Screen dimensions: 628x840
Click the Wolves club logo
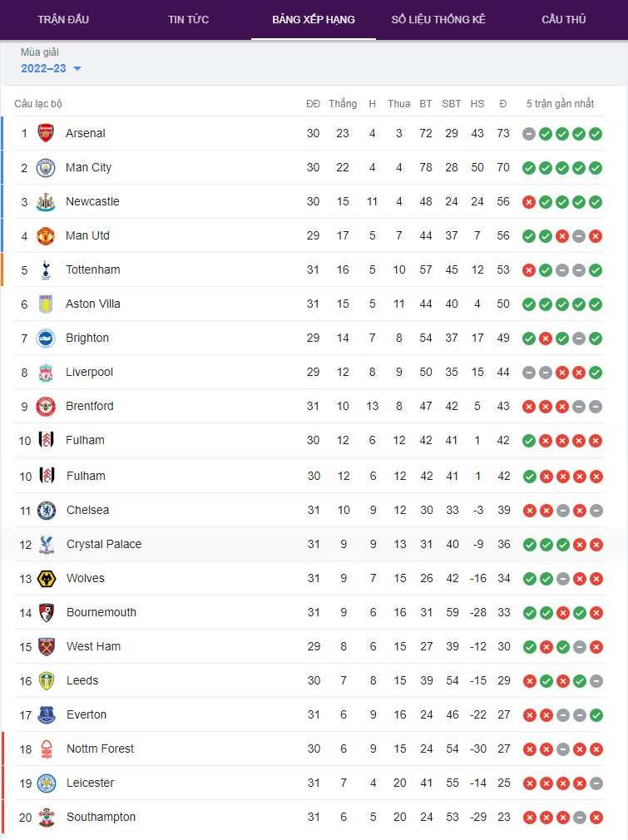point(47,578)
